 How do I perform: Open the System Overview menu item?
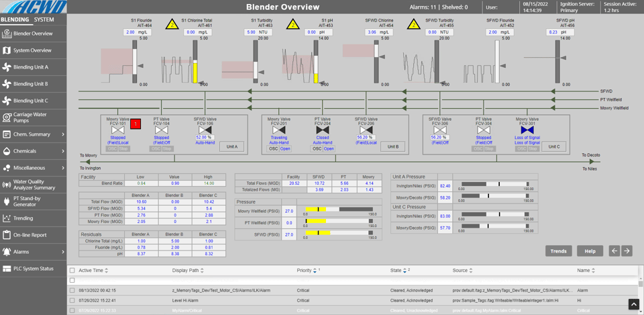click(33, 50)
